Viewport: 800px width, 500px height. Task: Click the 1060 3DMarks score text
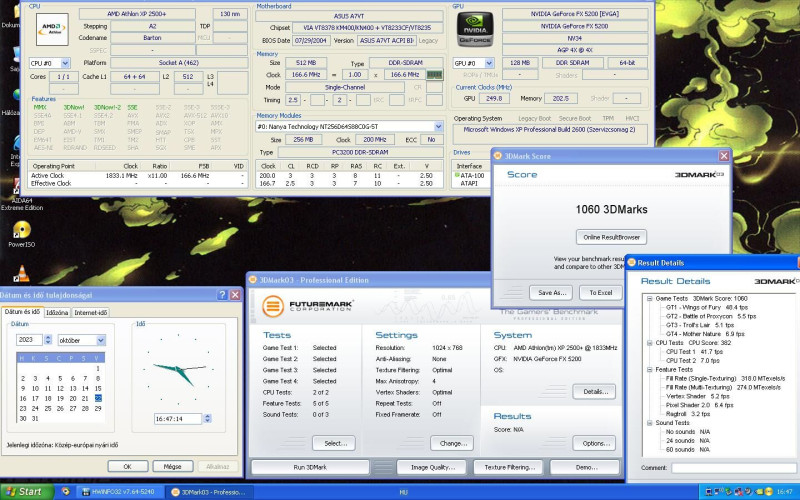tap(611, 209)
